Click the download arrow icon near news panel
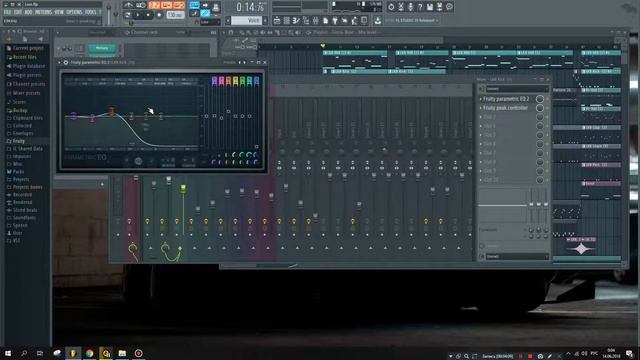Image resolution: width=640 pixels, height=360 pixels. pos(378,20)
